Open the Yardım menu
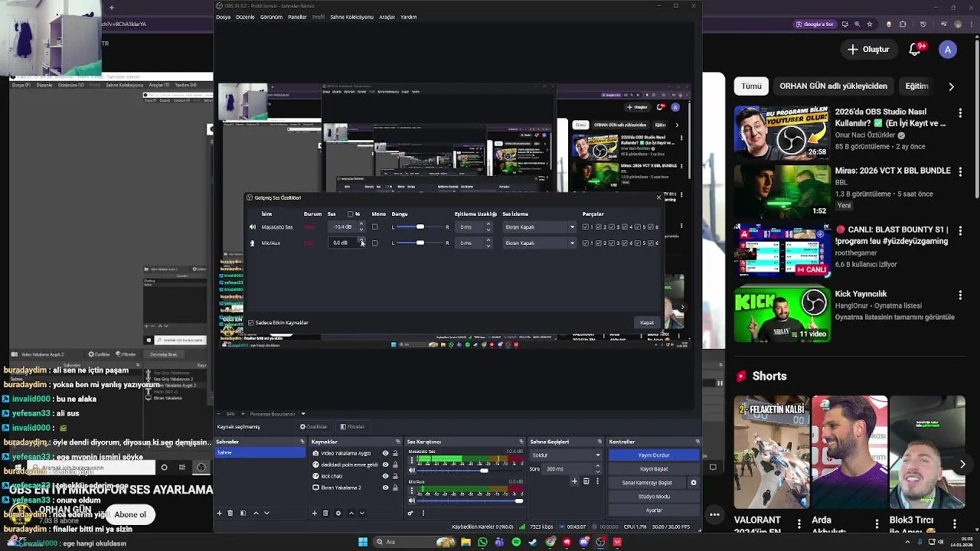This screenshot has height=551, width=980. pos(409,17)
